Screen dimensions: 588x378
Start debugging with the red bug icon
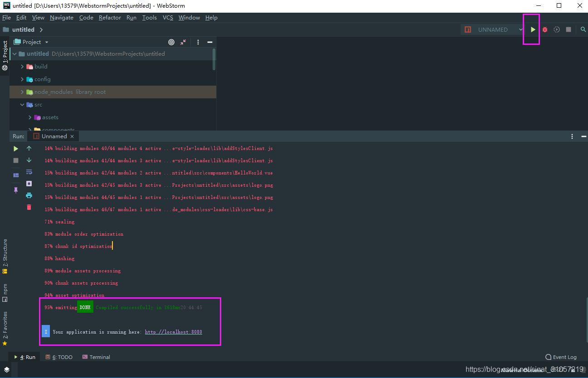(x=545, y=29)
